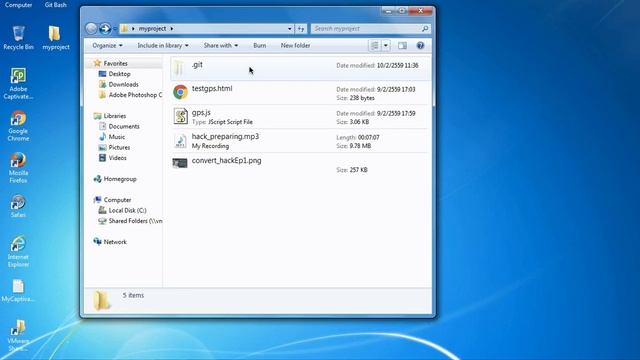This screenshot has width=640, height=360.
Task: Open the Git Bash desktop shortcut
Action: (x=56, y=5)
